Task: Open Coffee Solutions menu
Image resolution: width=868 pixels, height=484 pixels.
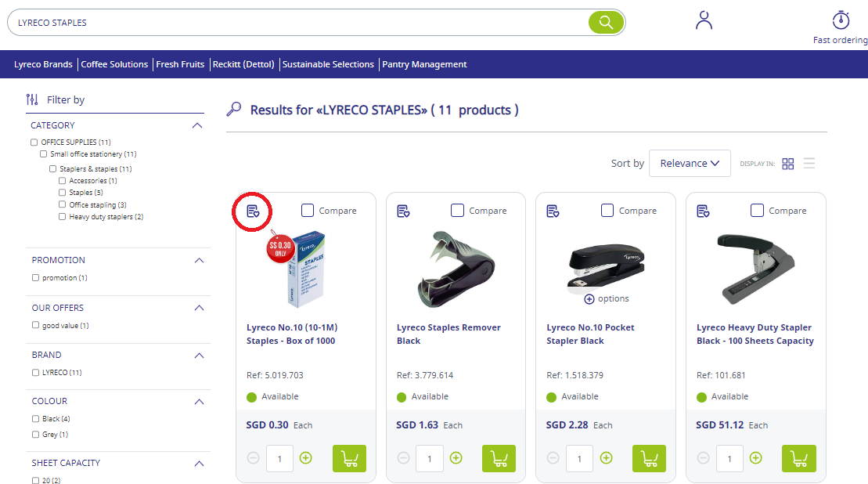Action: point(114,64)
